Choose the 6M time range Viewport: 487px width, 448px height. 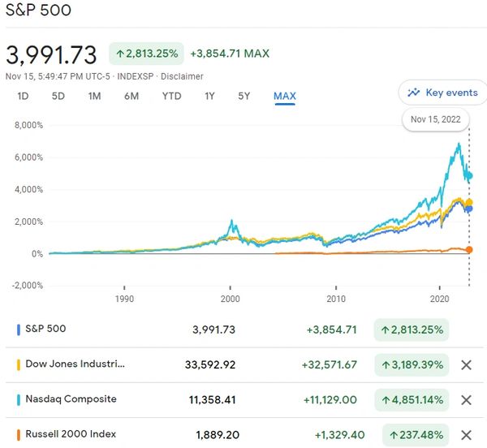click(131, 96)
